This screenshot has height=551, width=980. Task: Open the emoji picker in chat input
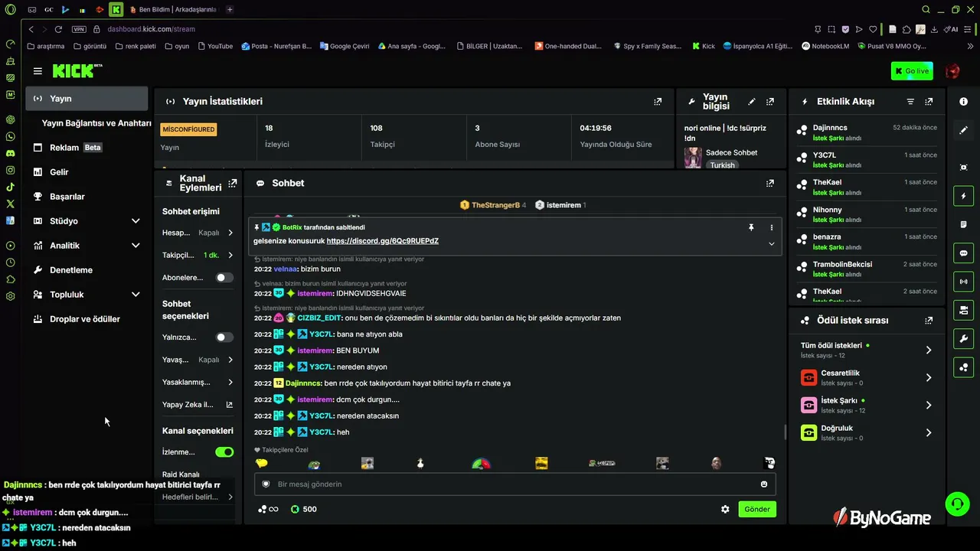pyautogui.click(x=764, y=484)
